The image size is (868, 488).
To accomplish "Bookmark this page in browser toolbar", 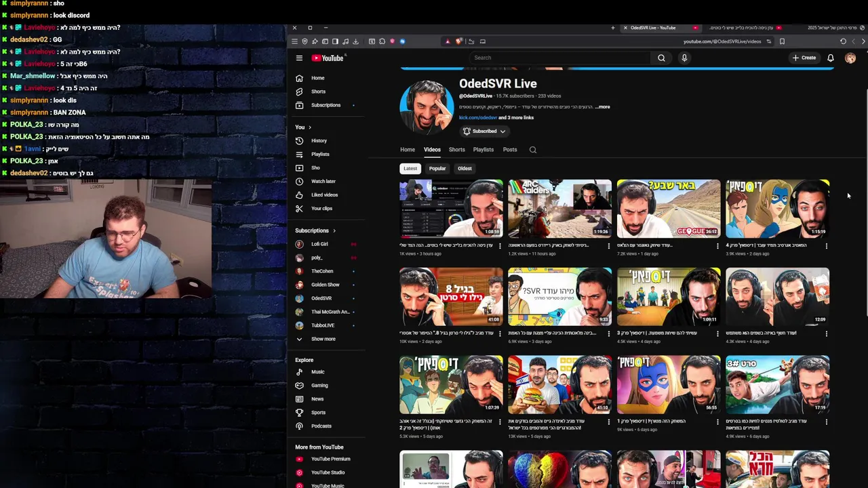I will pyautogui.click(x=782, y=41).
